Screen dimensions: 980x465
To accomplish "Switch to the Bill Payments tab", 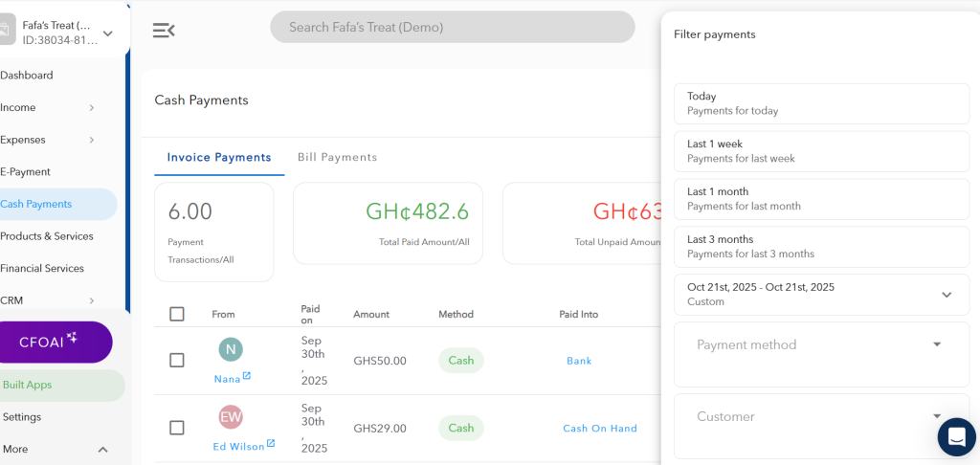I will tap(337, 157).
